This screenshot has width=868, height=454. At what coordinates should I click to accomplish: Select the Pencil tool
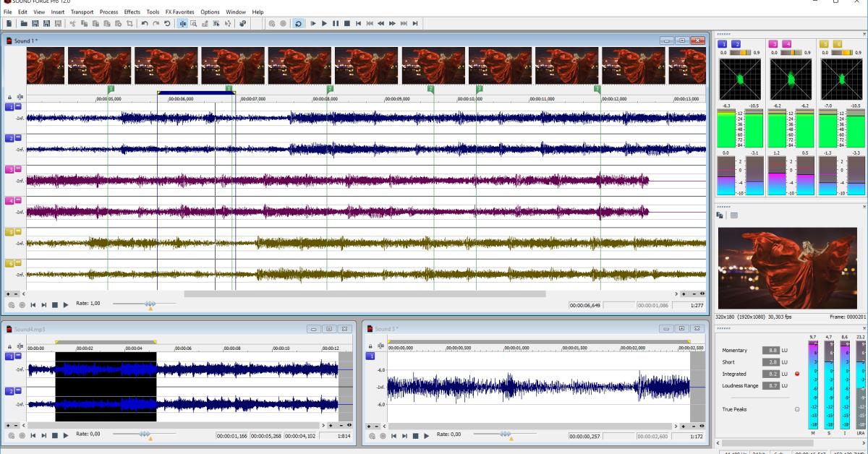click(205, 23)
